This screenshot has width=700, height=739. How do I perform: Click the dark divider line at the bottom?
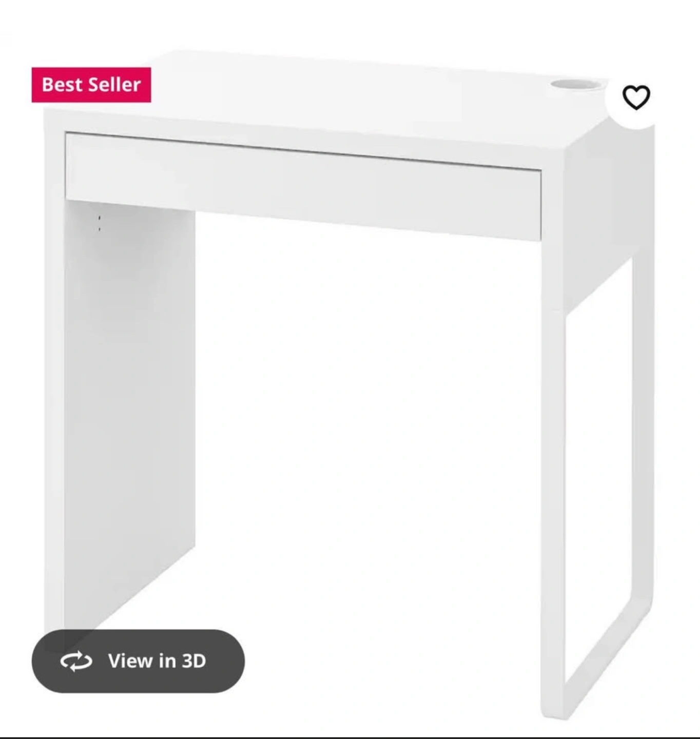350,736
